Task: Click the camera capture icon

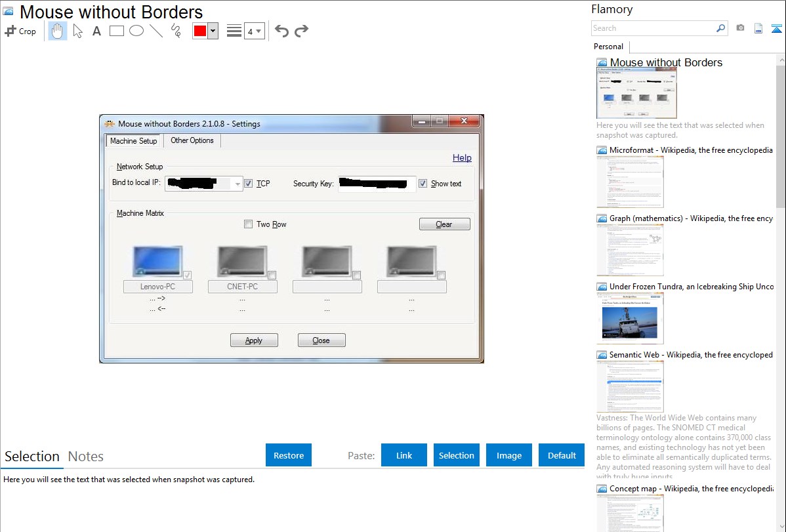Action: [x=740, y=28]
